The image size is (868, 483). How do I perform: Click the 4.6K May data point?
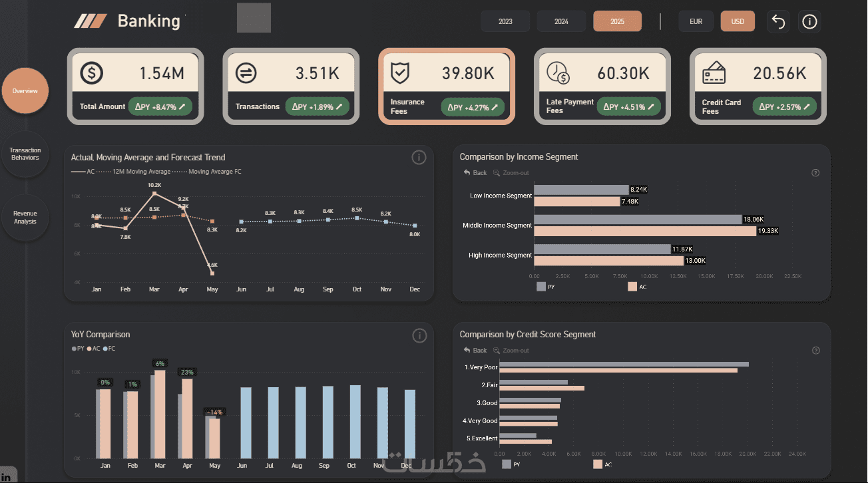pyautogui.click(x=212, y=273)
